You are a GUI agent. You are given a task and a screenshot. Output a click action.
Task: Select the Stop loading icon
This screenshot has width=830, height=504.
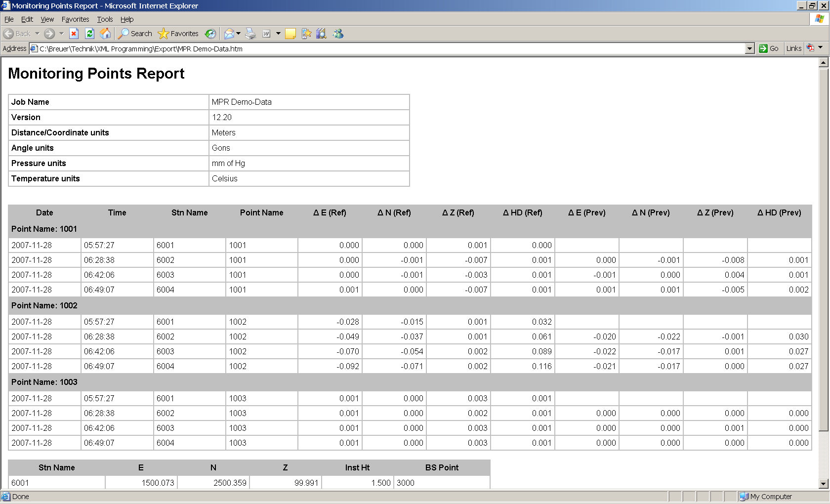(74, 34)
